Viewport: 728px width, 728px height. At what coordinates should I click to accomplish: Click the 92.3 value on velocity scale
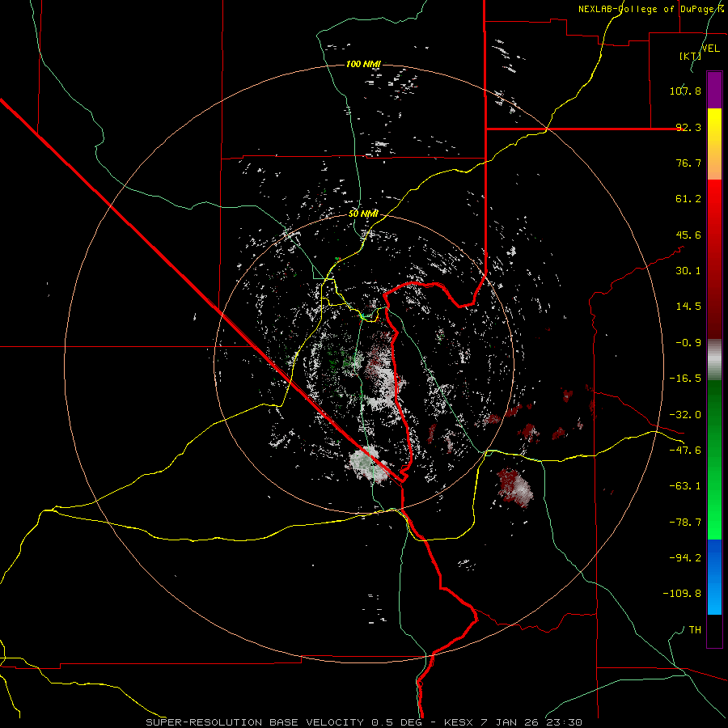(x=688, y=127)
